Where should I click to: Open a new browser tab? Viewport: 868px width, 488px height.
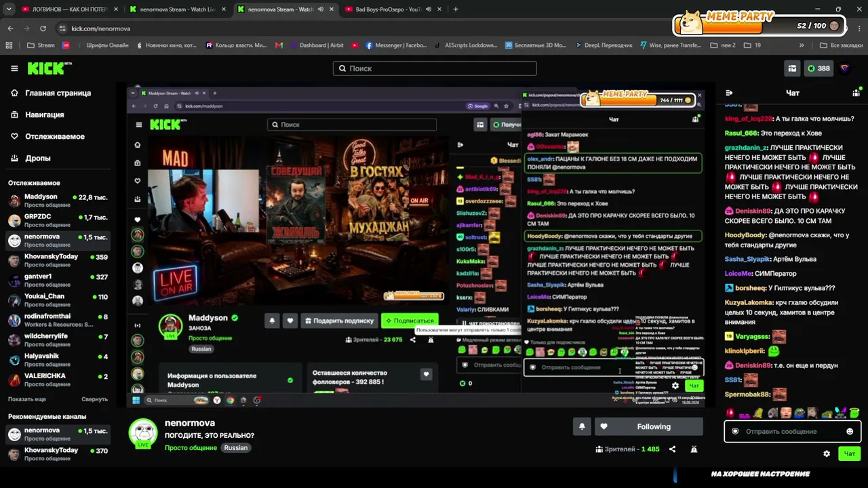click(x=455, y=9)
